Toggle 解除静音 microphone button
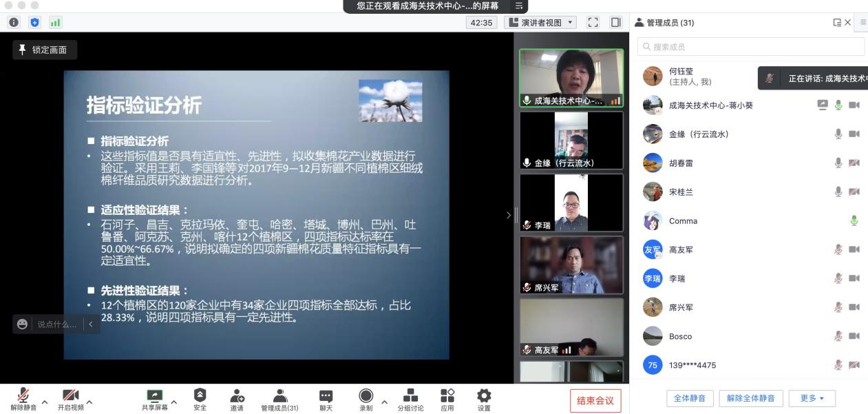 point(23,398)
